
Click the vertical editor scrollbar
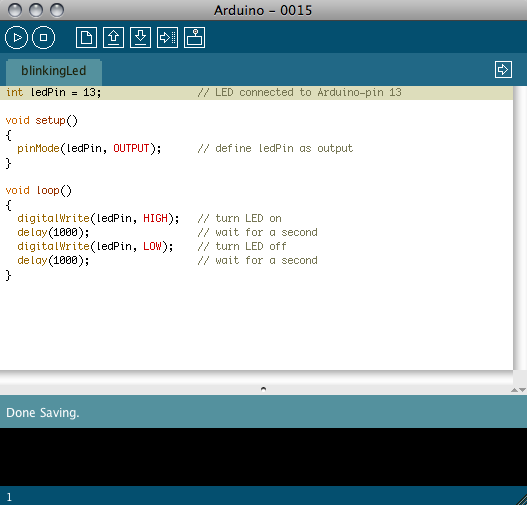point(520,228)
